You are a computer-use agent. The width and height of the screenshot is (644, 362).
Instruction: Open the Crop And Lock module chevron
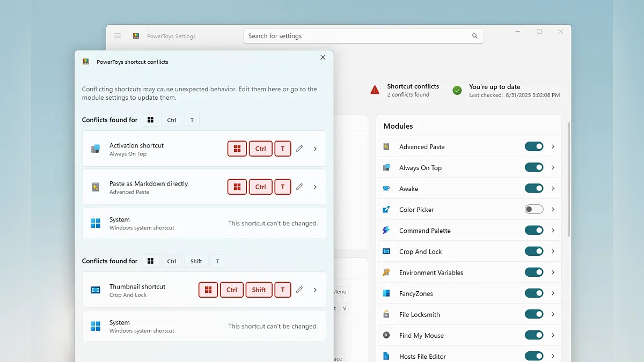553,251
